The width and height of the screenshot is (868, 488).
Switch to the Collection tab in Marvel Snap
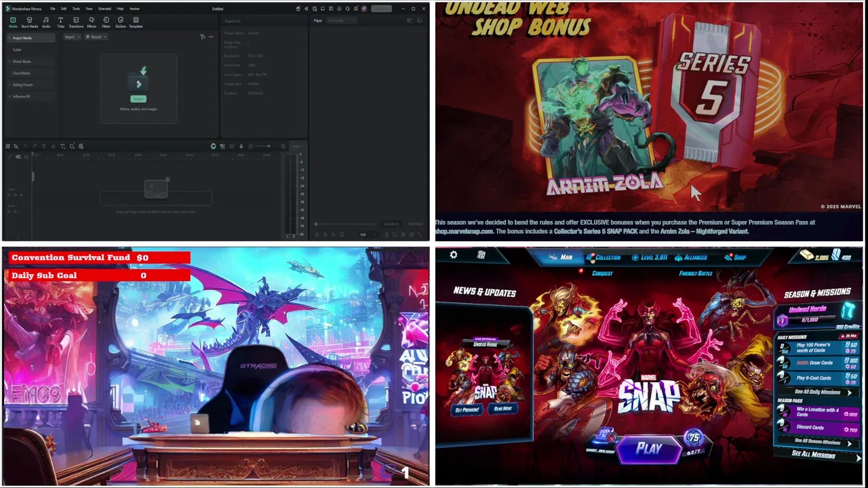click(x=604, y=258)
